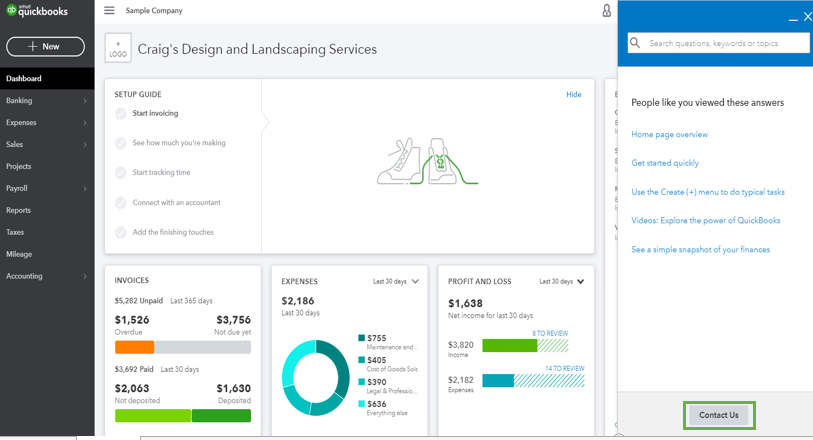Minimize the help panel

click(x=793, y=20)
